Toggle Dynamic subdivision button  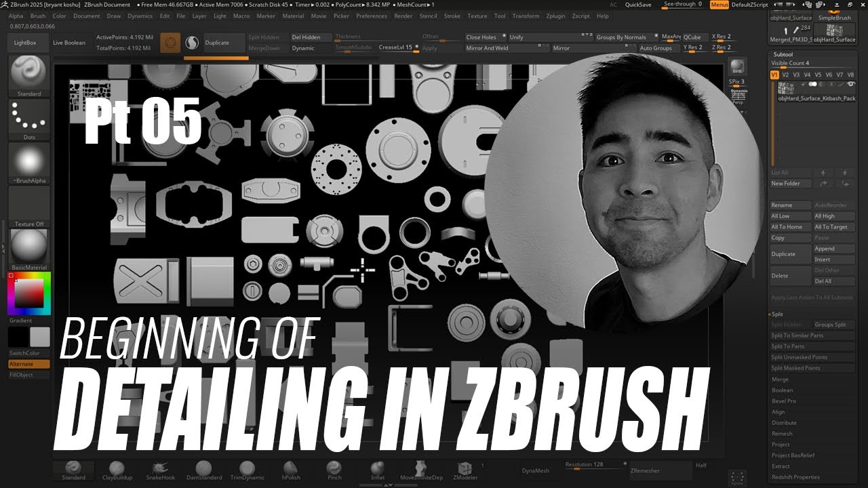point(312,48)
